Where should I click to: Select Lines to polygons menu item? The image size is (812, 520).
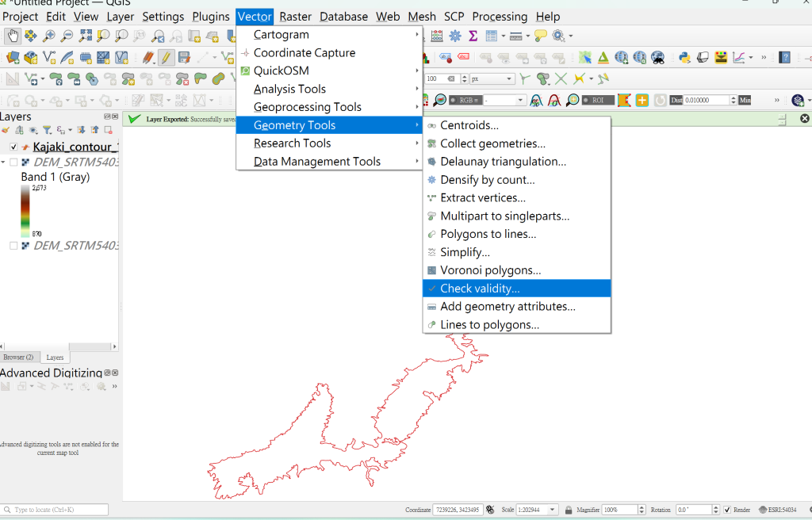pyautogui.click(x=517, y=325)
